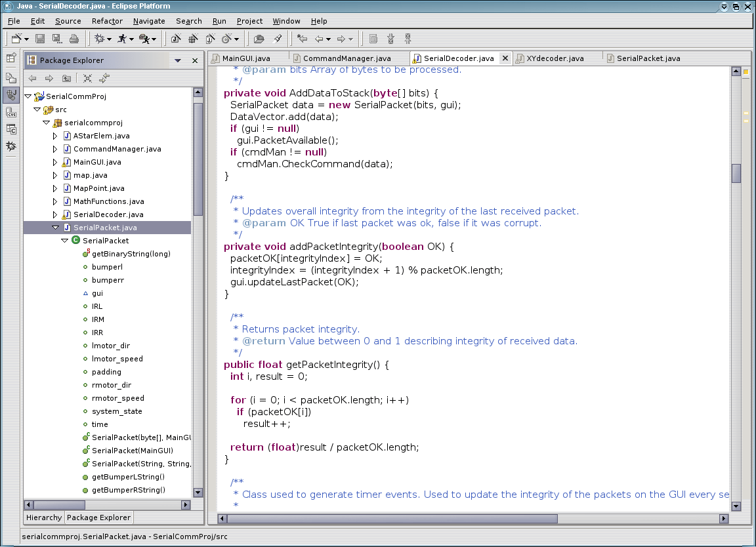The image size is (756, 547).
Task: Collapse the SerialPacket.java node
Action: pyautogui.click(x=55, y=228)
